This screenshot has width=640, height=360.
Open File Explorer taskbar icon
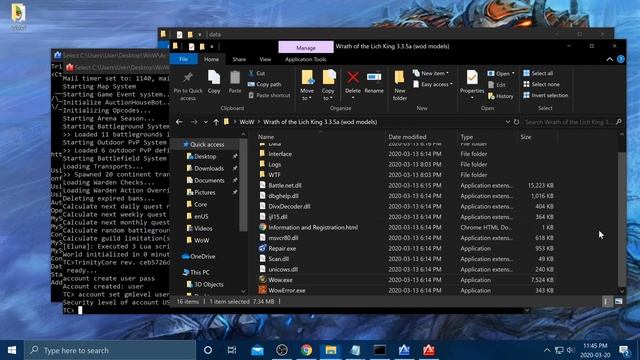click(x=331, y=350)
